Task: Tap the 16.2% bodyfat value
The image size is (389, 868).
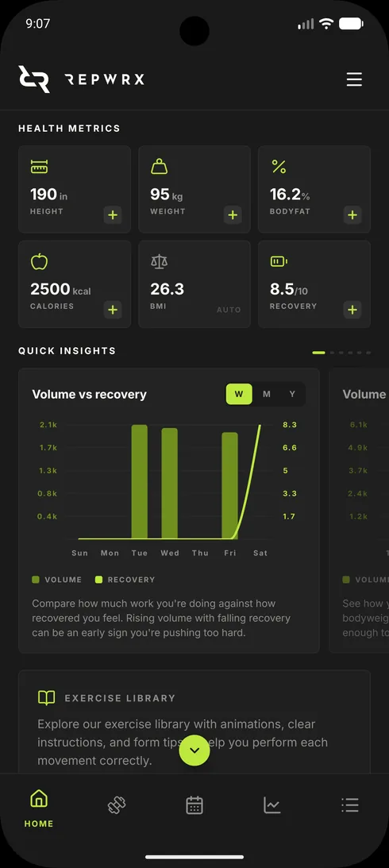Action: (x=290, y=195)
